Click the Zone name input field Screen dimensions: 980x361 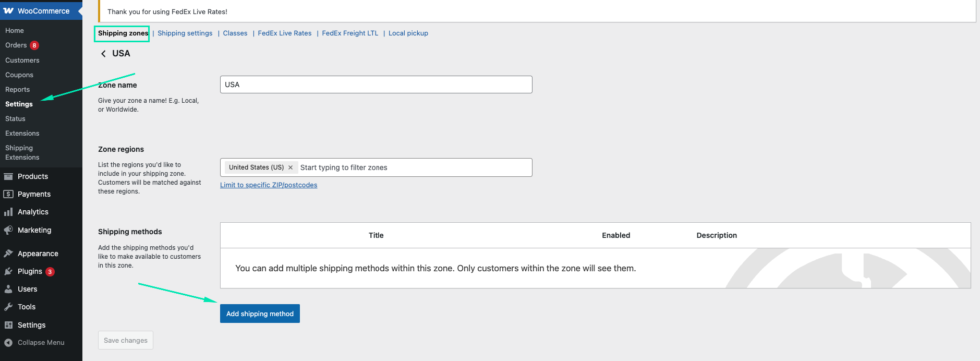pos(376,85)
